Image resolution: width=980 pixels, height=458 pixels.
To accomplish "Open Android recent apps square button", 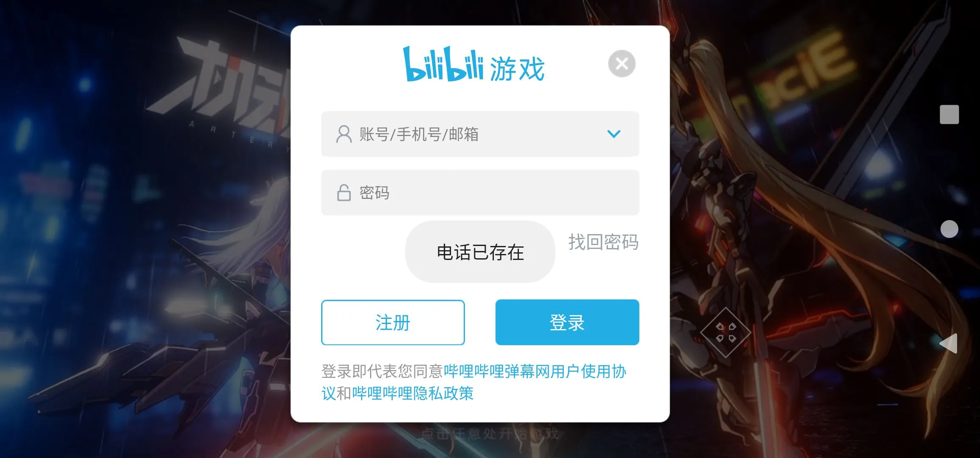I will [x=949, y=114].
